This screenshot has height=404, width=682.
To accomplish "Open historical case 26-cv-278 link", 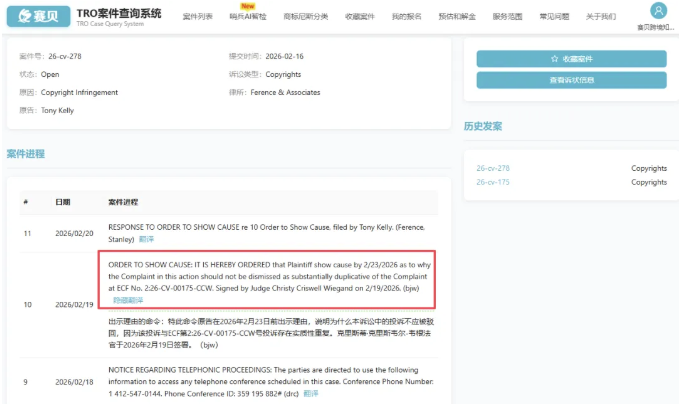I will [492, 168].
